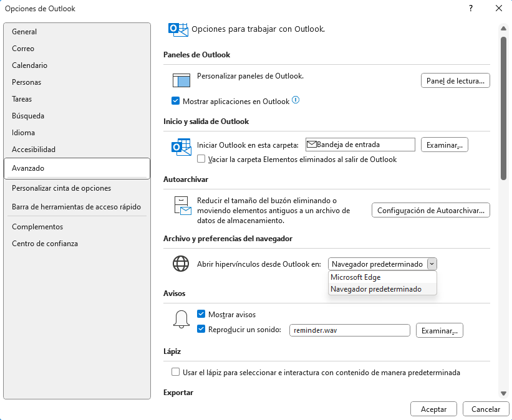
Task: Enable Vaciar la carpeta Elementos eliminados
Action: coord(201,159)
